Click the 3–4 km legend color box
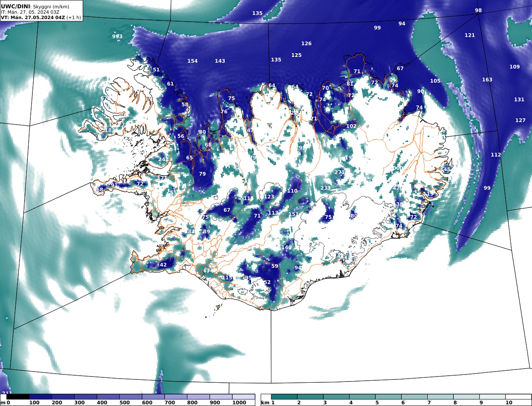Image resolution: width=532 pixels, height=406 pixels. (x=336, y=397)
